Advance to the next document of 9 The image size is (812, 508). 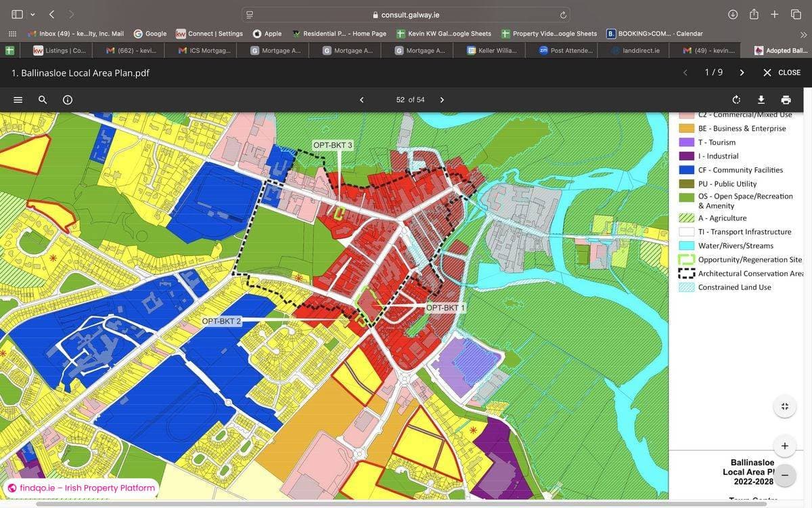point(742,72)
